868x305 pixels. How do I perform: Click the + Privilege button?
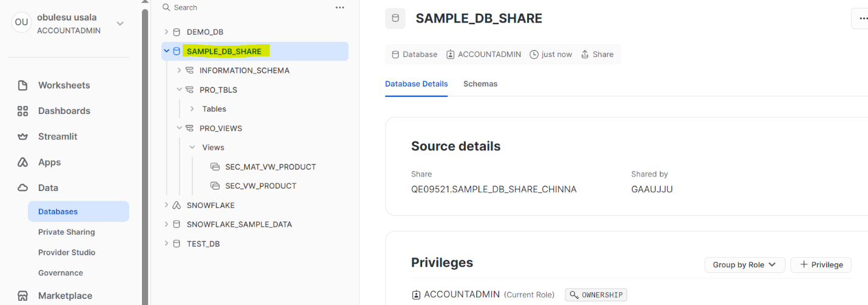(x=821, y=265)
